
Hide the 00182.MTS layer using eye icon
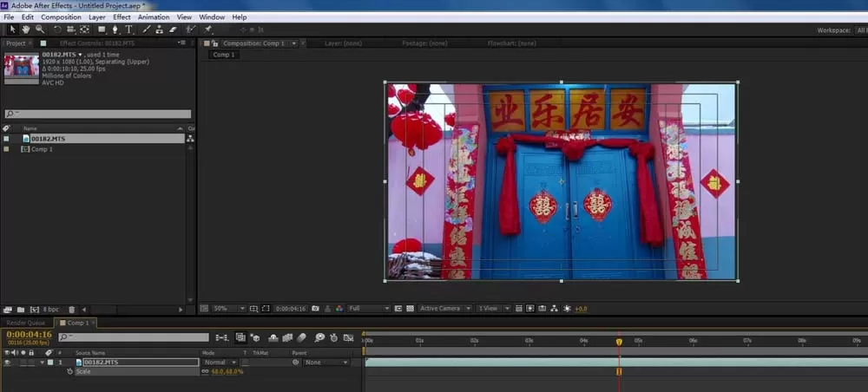(x=7, y=363)
